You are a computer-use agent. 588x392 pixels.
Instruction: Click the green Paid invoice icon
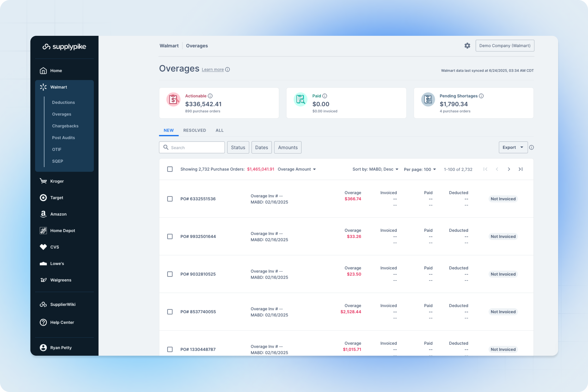[300, 100]
